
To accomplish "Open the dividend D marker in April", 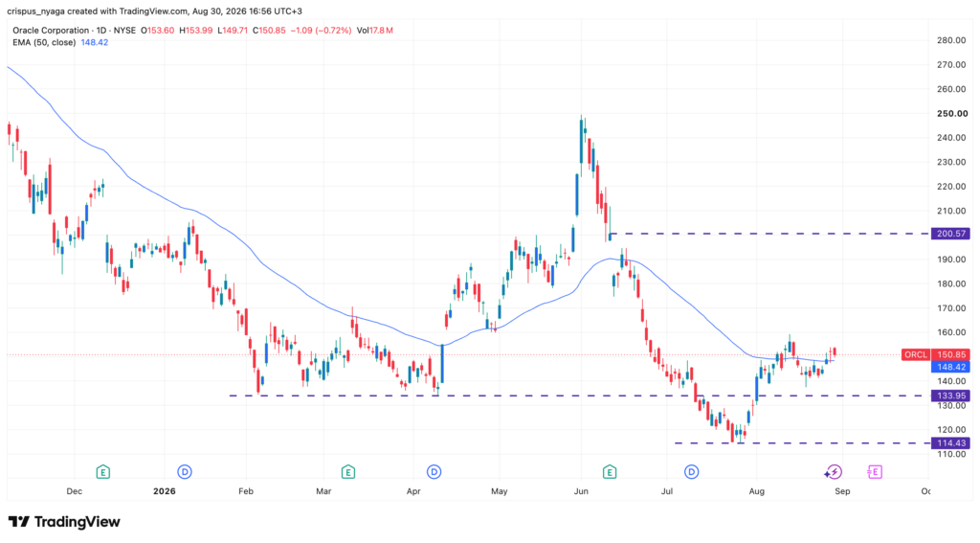I will pyautogui.click(x=434, y=472).
